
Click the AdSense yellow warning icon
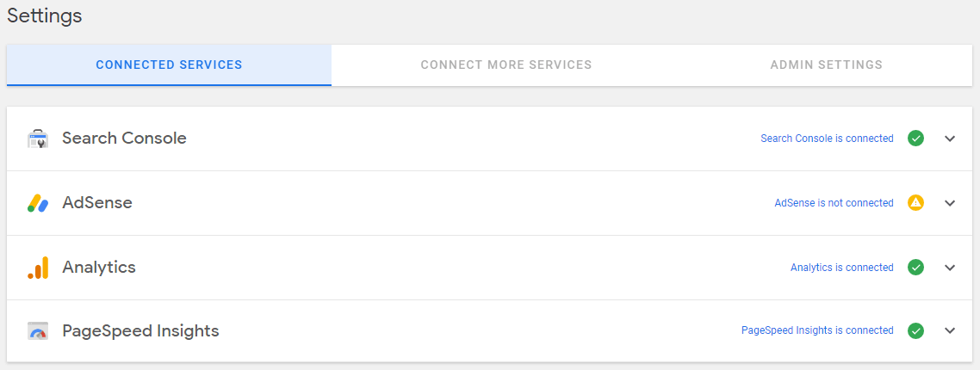click(x=915, y=203)
